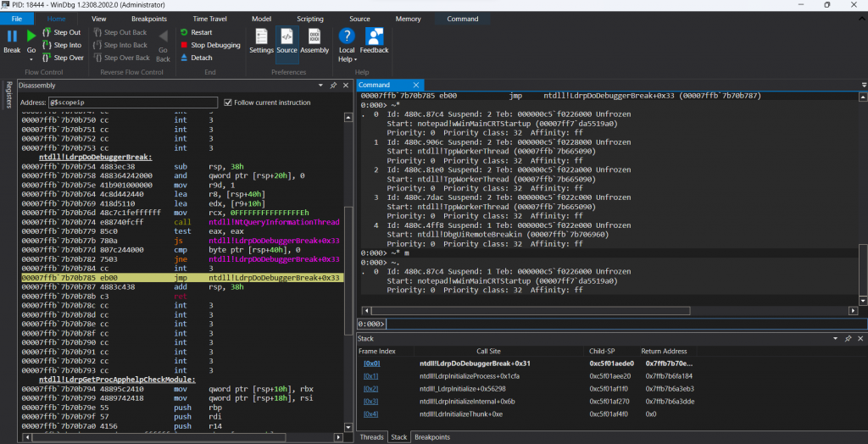Click ntdll!LdrpInitializeProcess+0x1cfa call site
This screenshot has width=868, height=444.
(x=470, y=376)
